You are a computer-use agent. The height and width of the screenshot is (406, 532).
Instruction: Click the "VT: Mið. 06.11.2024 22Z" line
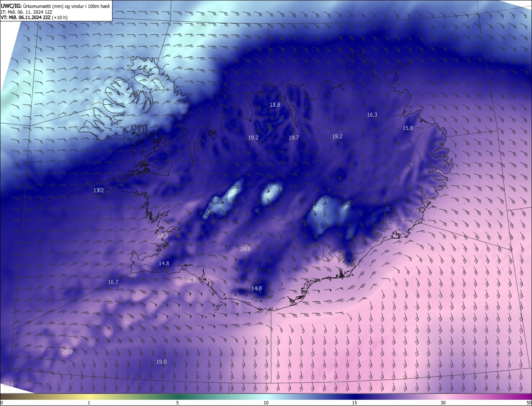tap(26, 17)
